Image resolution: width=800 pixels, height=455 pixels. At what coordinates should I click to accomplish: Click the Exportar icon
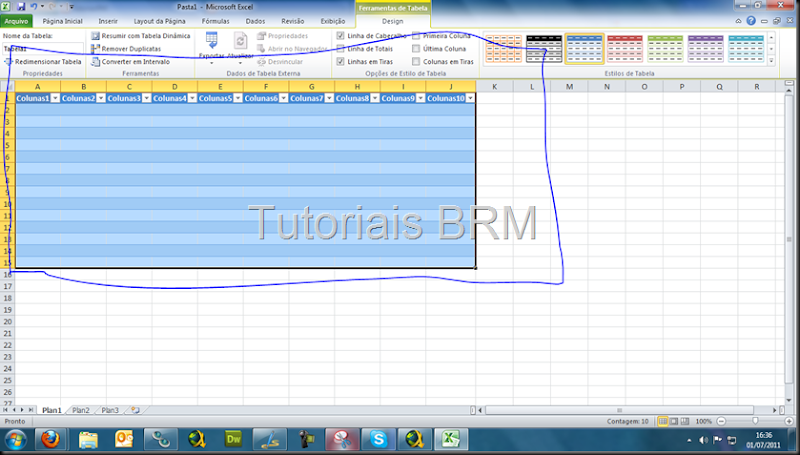pos(211,40)
